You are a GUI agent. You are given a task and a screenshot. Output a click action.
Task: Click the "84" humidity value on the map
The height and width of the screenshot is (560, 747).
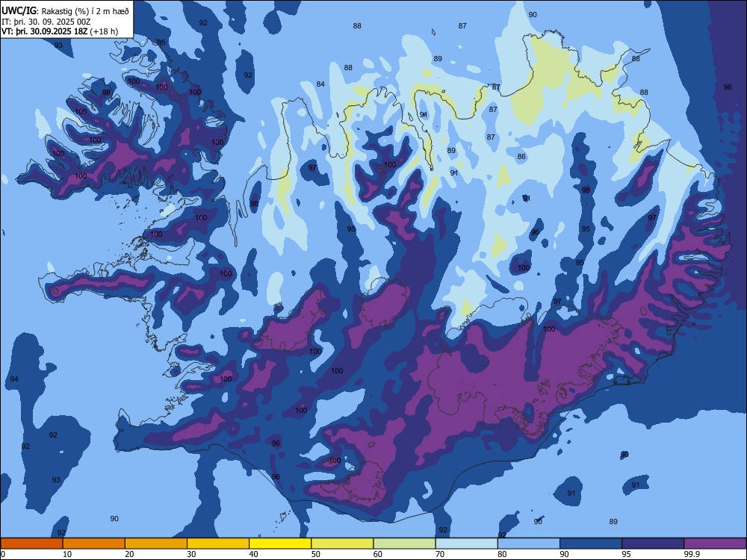pyautogui.click(x=320, y=84)
